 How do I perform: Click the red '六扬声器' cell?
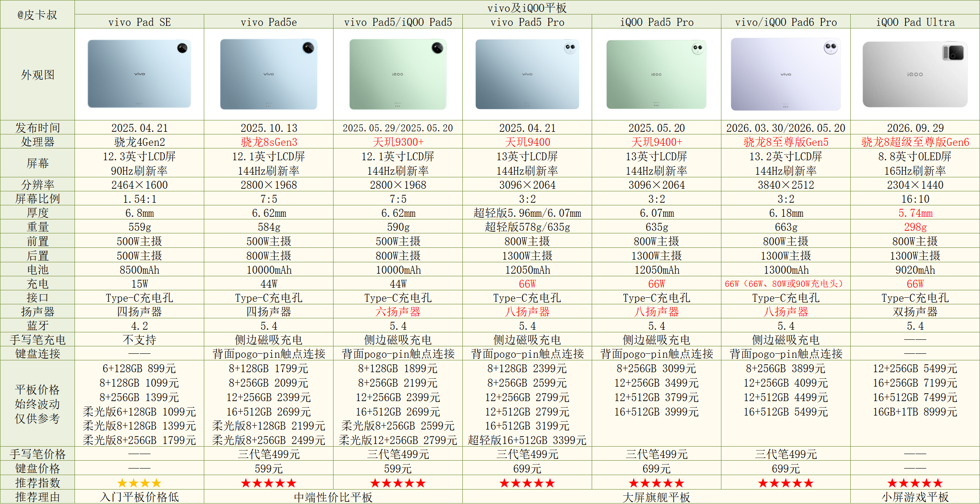(x=398, y=312)
